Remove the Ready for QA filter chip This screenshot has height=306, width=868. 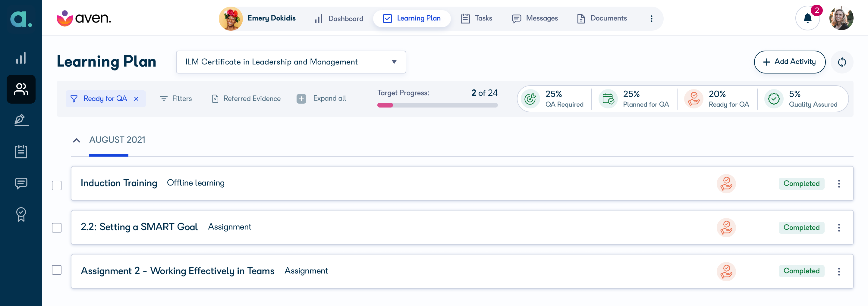(136, 98)
